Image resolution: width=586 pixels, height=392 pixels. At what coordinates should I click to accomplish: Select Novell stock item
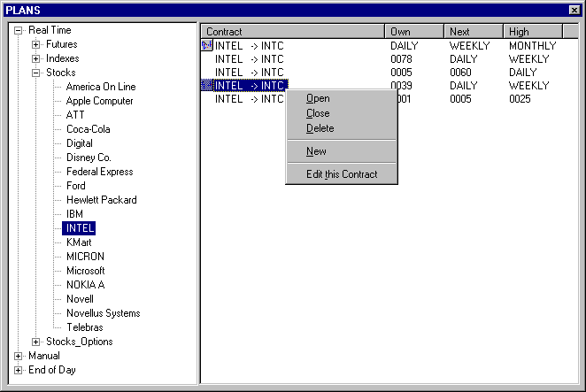coord(80,299)
